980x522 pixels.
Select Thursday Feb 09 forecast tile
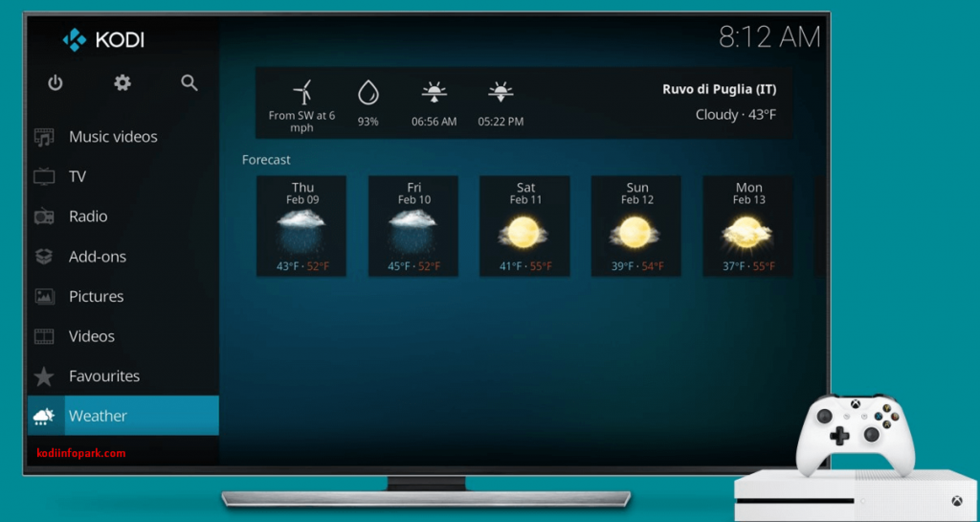302,226
